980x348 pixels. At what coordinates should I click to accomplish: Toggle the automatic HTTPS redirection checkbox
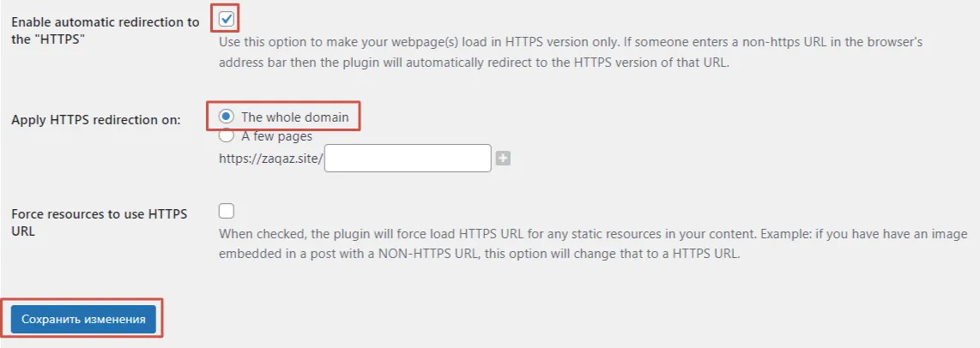pos(227,18)
